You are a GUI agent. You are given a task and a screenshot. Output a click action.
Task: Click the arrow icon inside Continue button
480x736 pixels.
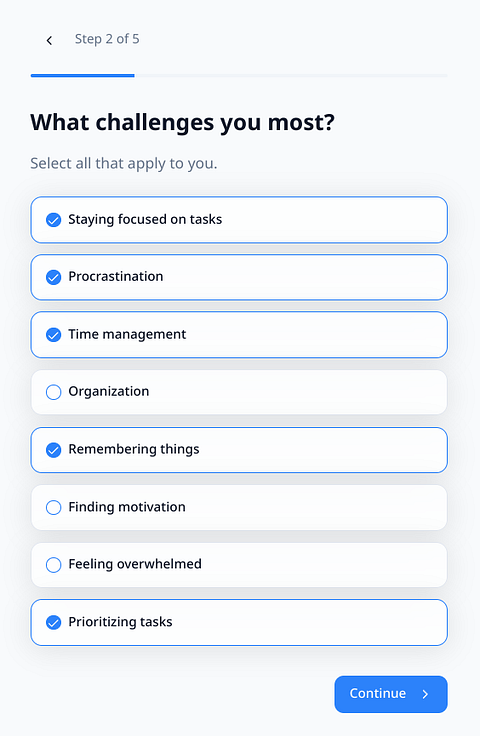[425, 694]
